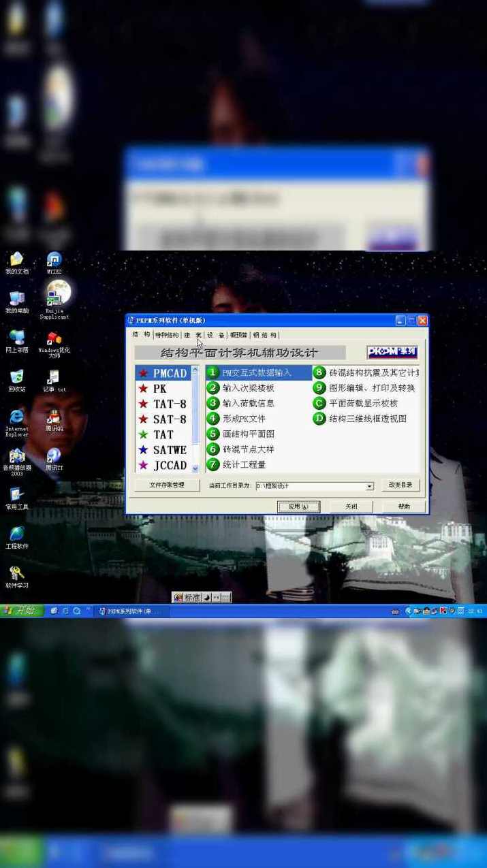This screenshot has width=487, height=868.
Task: Expand the system tray hidden icons arrow
Action: 409,611
